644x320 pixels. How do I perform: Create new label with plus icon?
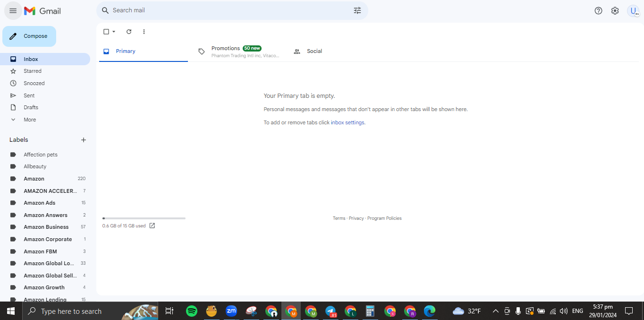[84, 140]
